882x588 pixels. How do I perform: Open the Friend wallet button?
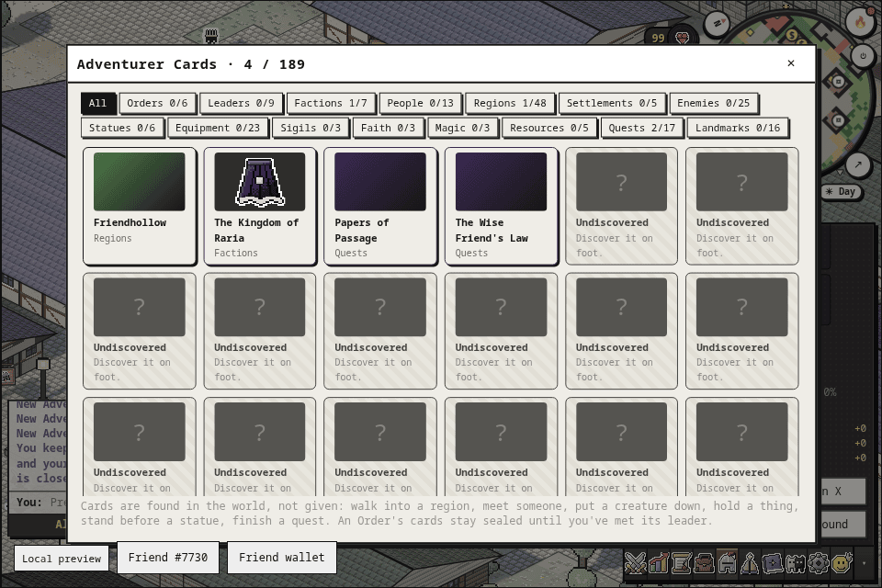point(282,558)
